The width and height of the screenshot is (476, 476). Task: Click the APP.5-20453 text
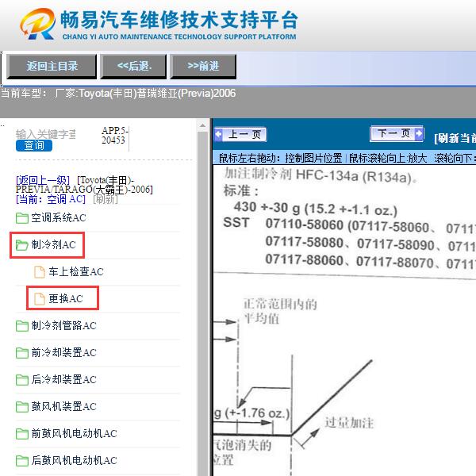(x=114, y=136)
